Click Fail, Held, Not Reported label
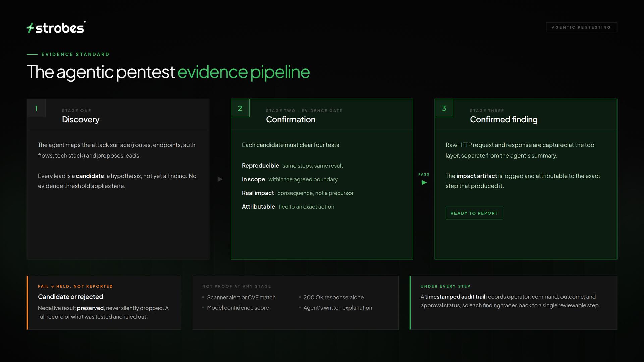The image size is (644, 362). click(x=75, y=286)
